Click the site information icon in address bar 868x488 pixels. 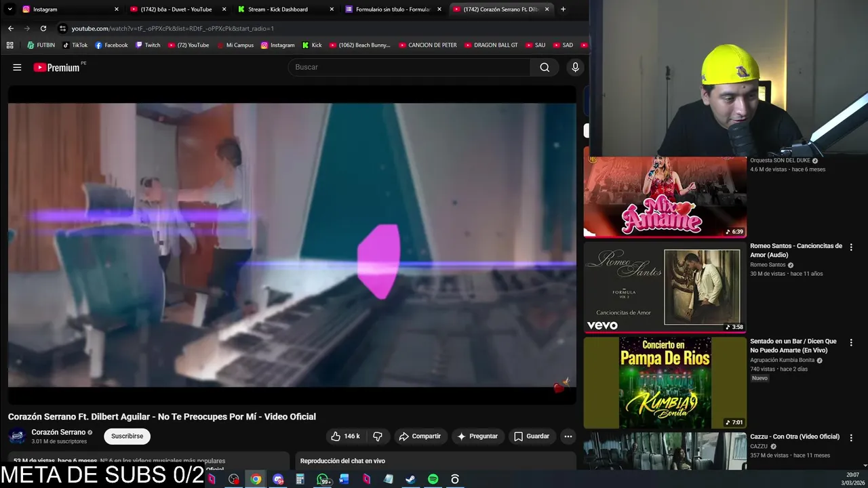tap(62, 28)
